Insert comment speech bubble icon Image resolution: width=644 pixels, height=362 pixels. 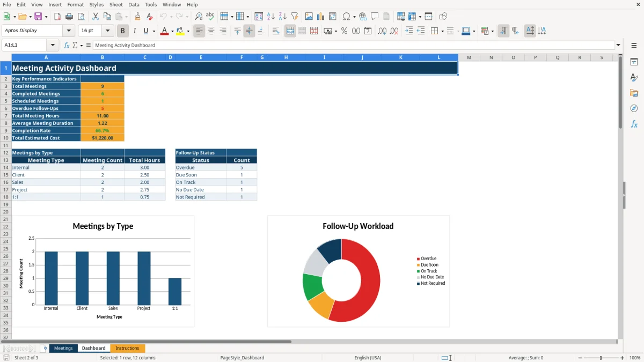point(375,17)
